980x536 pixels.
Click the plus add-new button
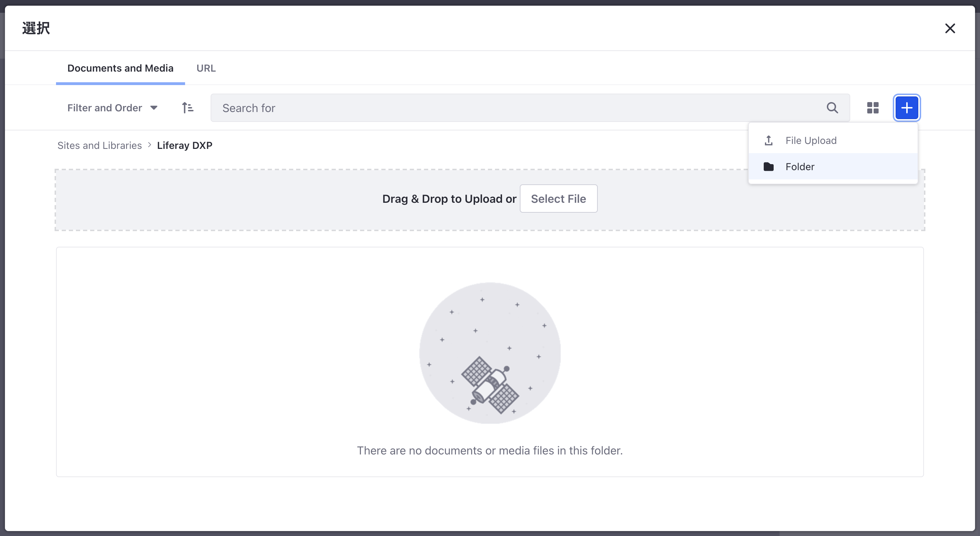coord(906,108)
